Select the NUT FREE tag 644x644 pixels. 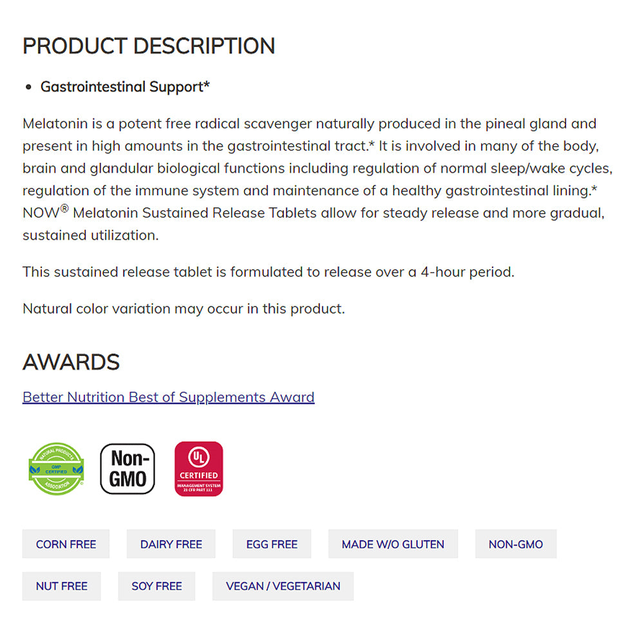pos(61,586)
